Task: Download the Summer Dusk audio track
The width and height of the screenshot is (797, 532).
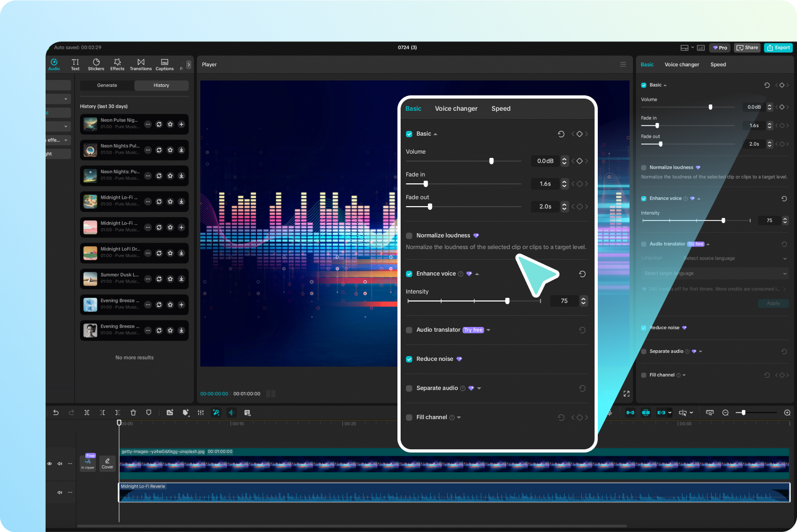Action: (x=181, y=279)
